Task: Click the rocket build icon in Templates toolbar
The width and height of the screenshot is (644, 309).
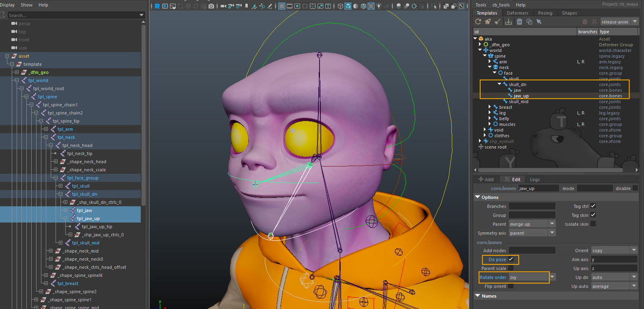Action: tap(488, 21)
